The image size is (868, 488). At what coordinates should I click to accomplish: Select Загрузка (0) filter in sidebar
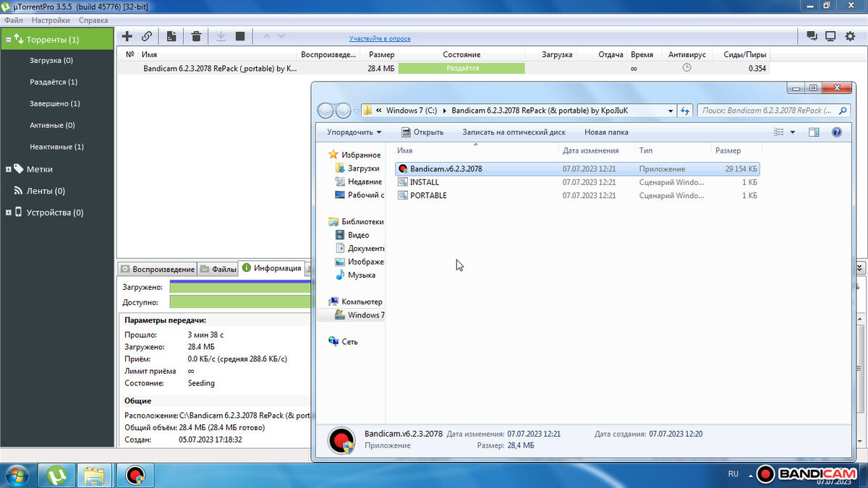pos(51,61)
